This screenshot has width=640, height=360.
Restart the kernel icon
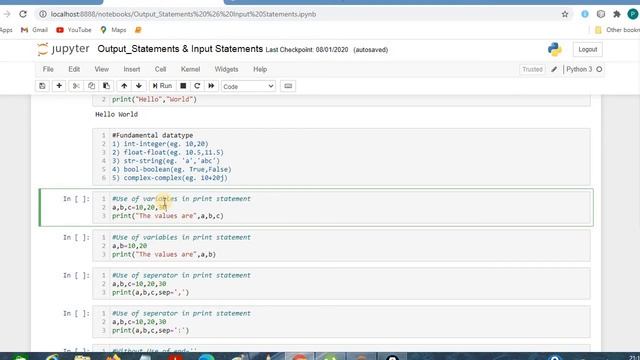click(197, 86)
